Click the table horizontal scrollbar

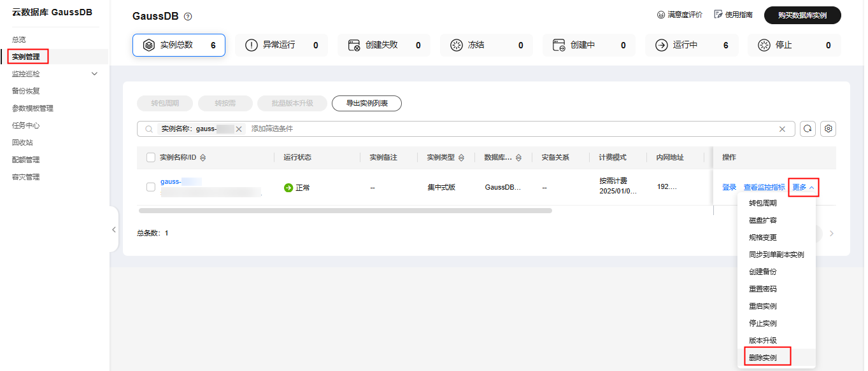[x=345, y=210]
